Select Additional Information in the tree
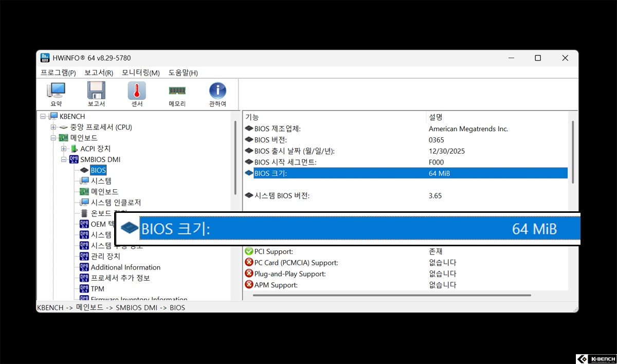The width and height of the screenshot is (617, 364). (x=125, y=267)
